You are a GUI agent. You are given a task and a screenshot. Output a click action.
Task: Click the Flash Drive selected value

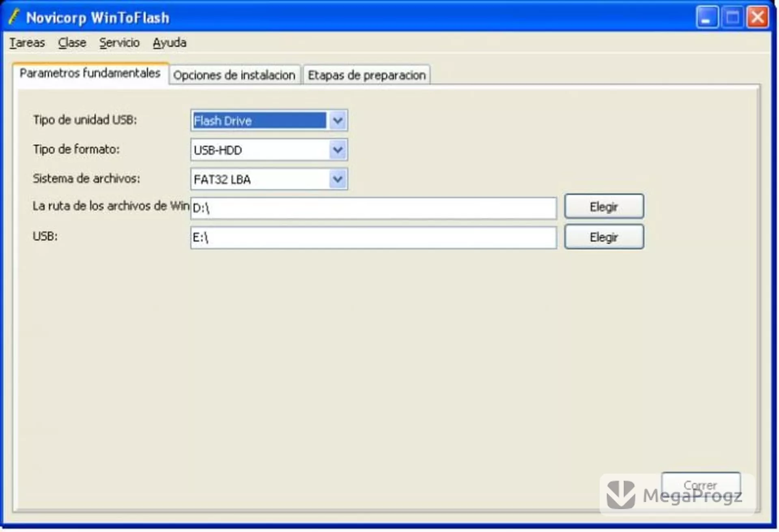point(259,120)
